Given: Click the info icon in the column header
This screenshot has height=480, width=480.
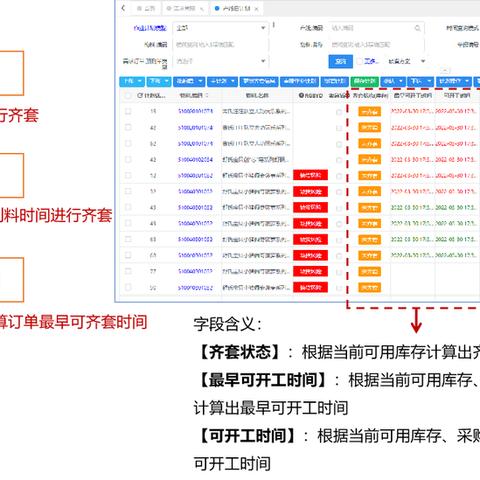Looking at the screenshot, I should pos(301,96).
